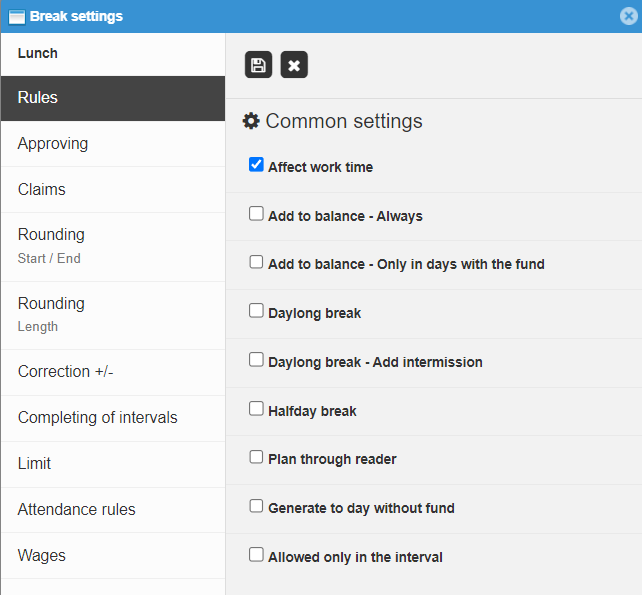Go to Correction +/- section

(x=113, y=372)
